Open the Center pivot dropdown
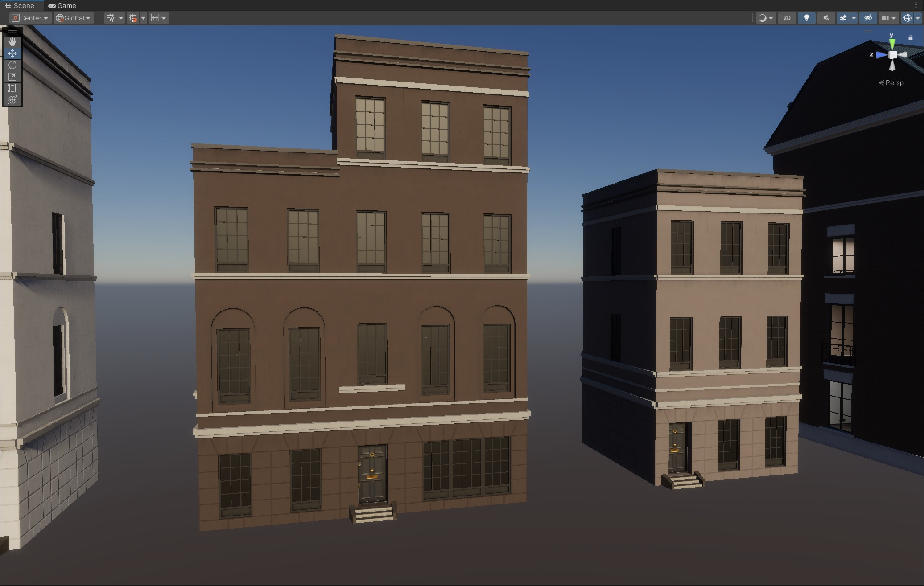The height and width of the screenshot is (586, 924). [30, 18]
